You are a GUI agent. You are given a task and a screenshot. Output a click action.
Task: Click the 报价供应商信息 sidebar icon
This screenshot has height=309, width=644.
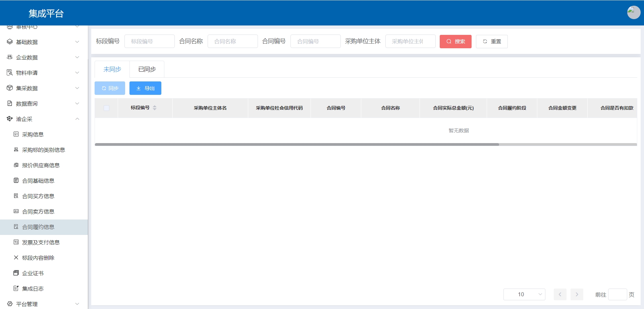point(16,165)
